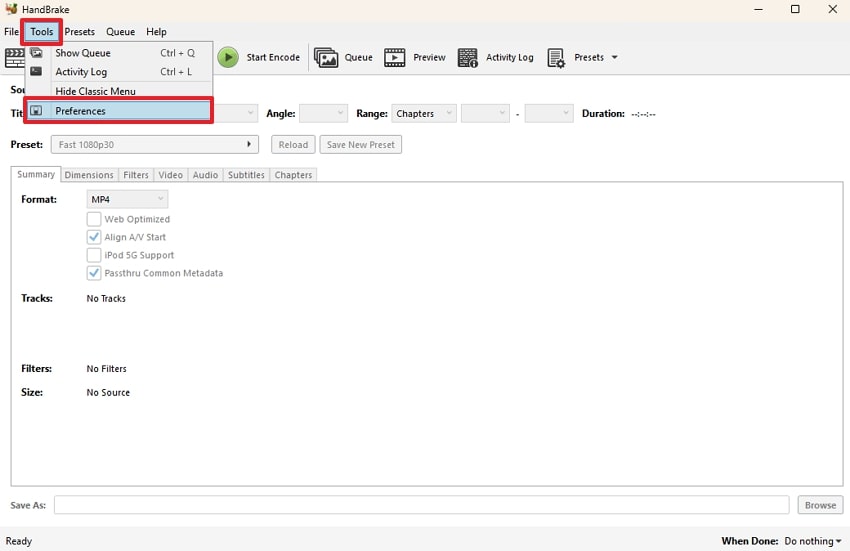
Task: Select Preferences from Tools menu
Action: point(119,111)
